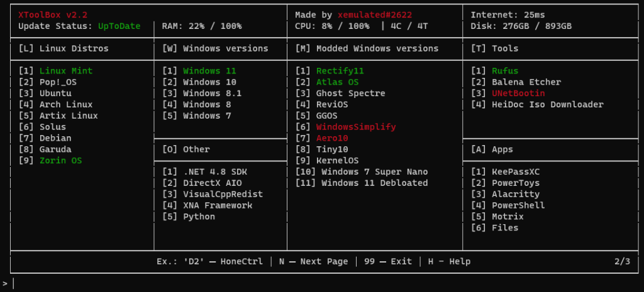This screenshot has height=292, width=644.
Task: Click the [T] Tools header
Action: [x=494, y=48]
